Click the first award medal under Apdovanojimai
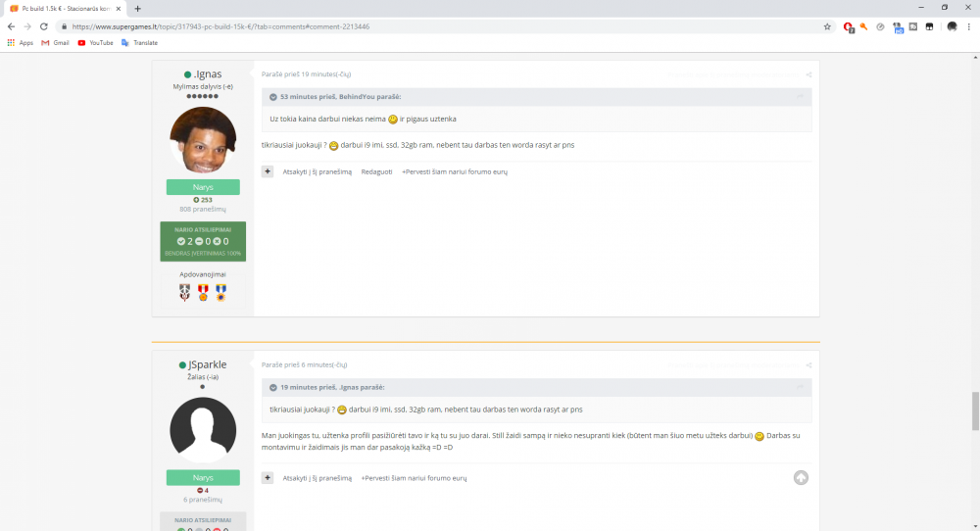The height and width of the screenshot is (531, 980). (185, 291)
